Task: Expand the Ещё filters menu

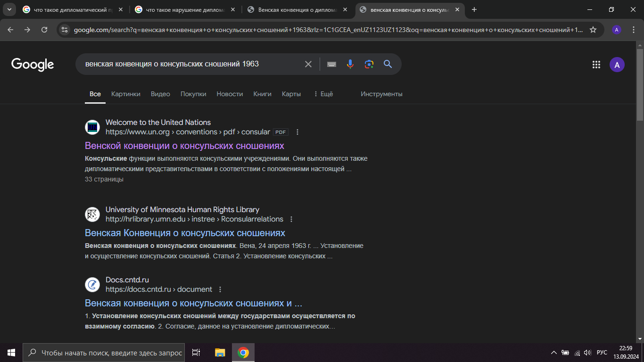Action: [x=323, y=94]
